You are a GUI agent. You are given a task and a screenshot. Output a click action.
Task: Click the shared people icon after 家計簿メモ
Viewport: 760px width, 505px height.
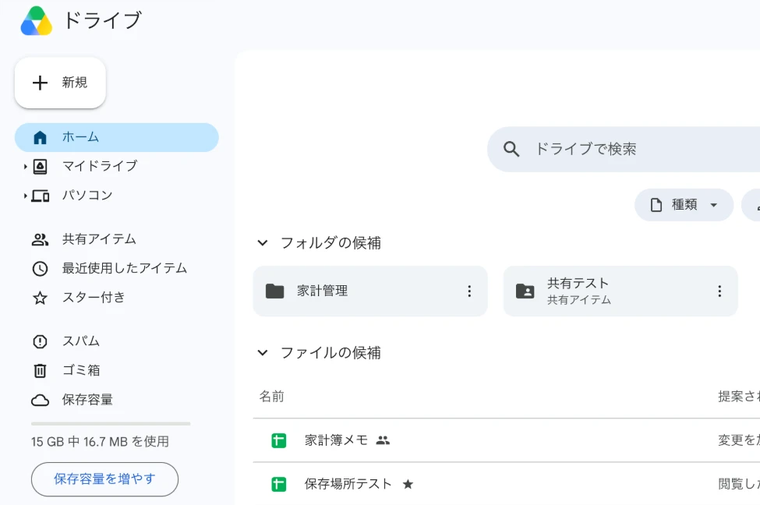[383, 441]
